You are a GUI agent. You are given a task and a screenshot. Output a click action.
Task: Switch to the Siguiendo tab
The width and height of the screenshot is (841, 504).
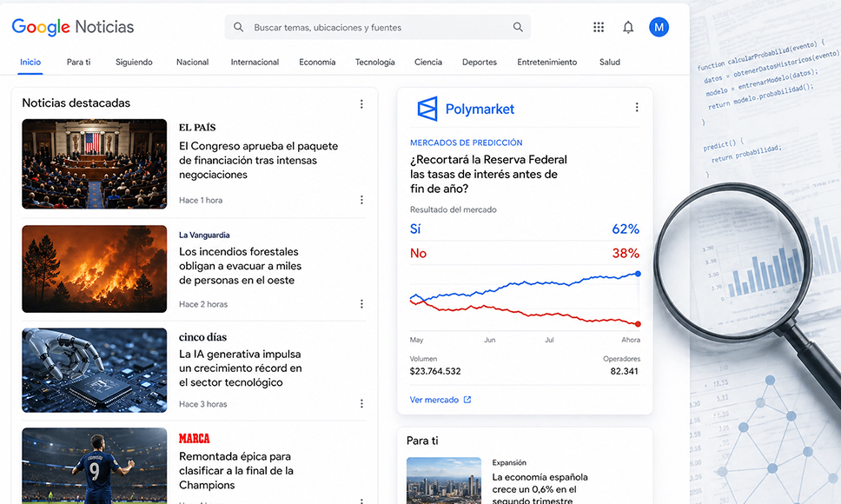(134, 63)
